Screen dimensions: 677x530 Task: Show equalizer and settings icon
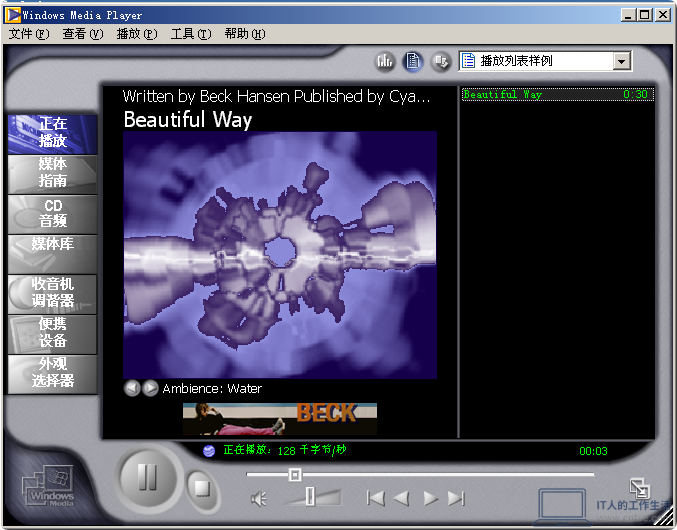click(x=384, y=61)
